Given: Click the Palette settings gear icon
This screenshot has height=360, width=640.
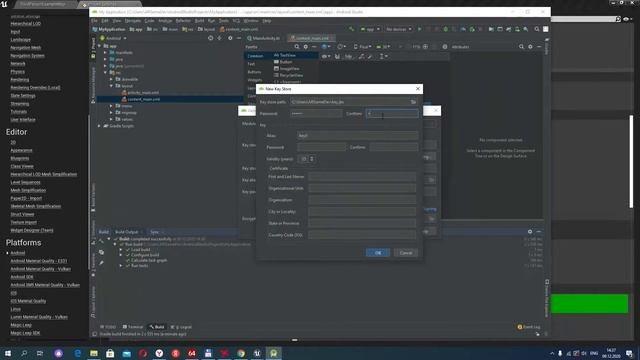Looking at the screenshot, I should [x=305, y=47].
